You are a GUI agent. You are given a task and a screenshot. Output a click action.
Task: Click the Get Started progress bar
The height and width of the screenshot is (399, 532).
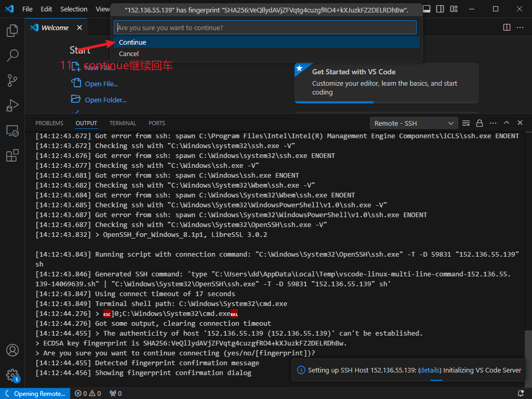[387, 102]
